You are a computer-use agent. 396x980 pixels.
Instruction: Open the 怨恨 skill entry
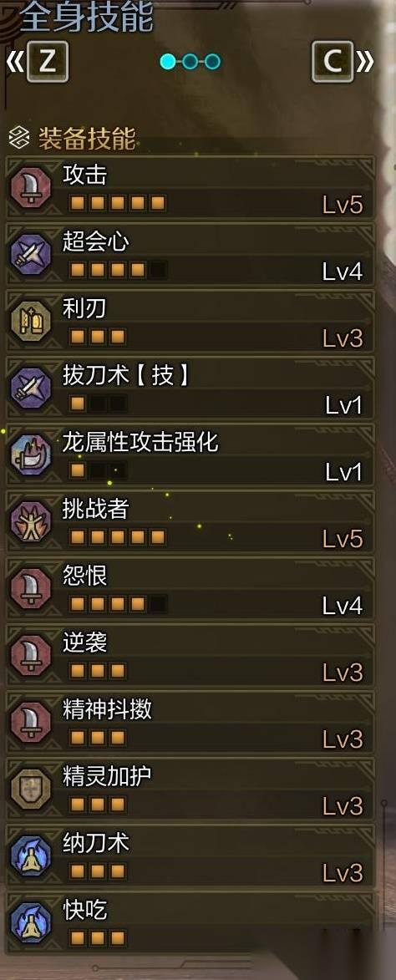click(190, 589)
